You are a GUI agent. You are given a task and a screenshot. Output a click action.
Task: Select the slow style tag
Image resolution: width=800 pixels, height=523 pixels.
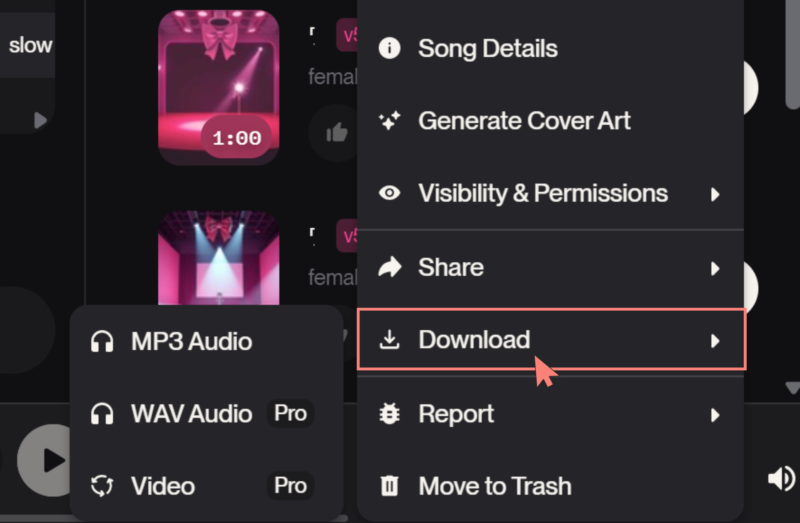(28, 45)
